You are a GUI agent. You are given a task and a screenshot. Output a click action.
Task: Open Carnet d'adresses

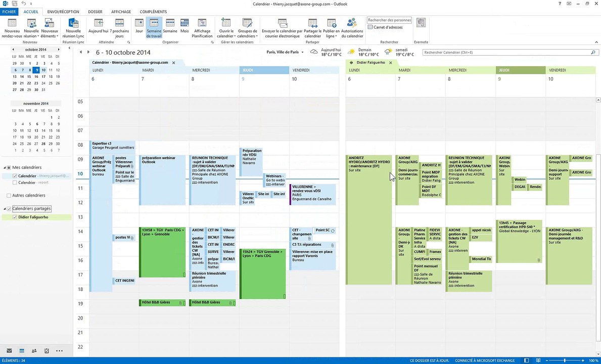click(386, 27)
